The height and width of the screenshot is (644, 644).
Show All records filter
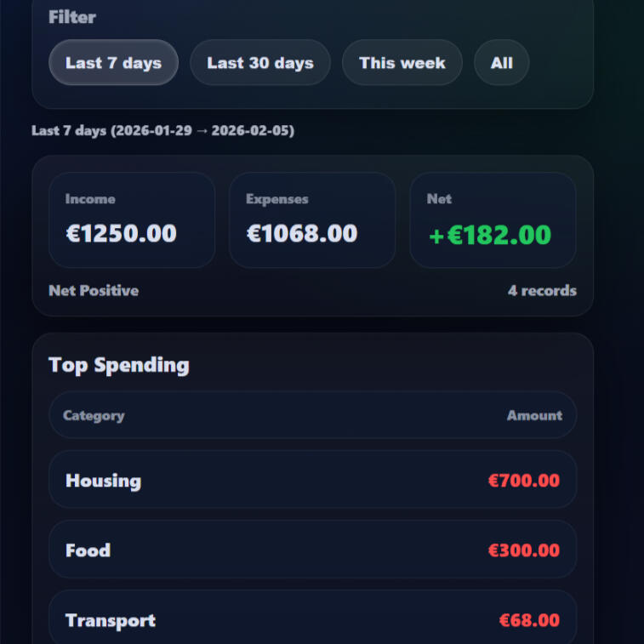point(501,63)
